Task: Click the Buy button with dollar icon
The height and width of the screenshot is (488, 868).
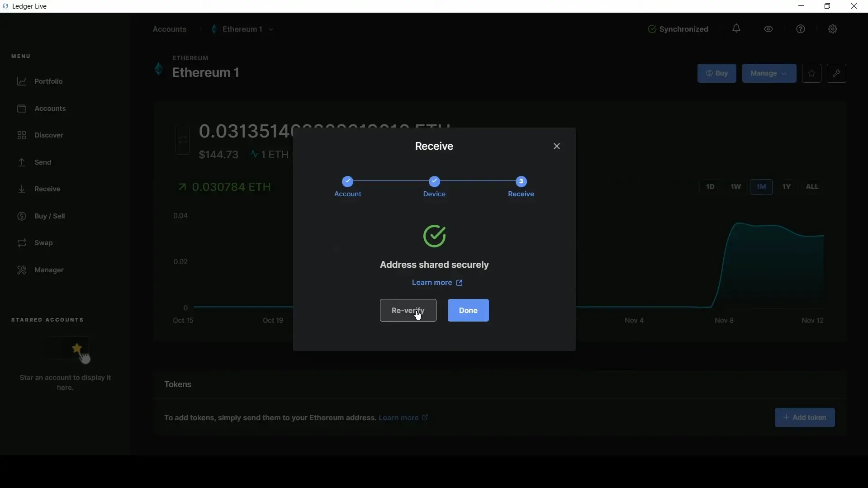Action: click(716, 73)
